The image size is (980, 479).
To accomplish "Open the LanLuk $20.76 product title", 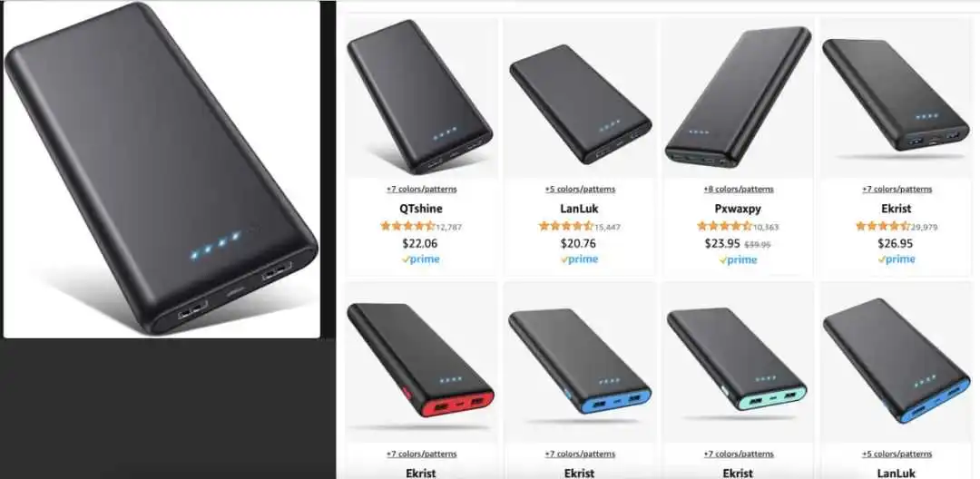I will tap(579, 209).
